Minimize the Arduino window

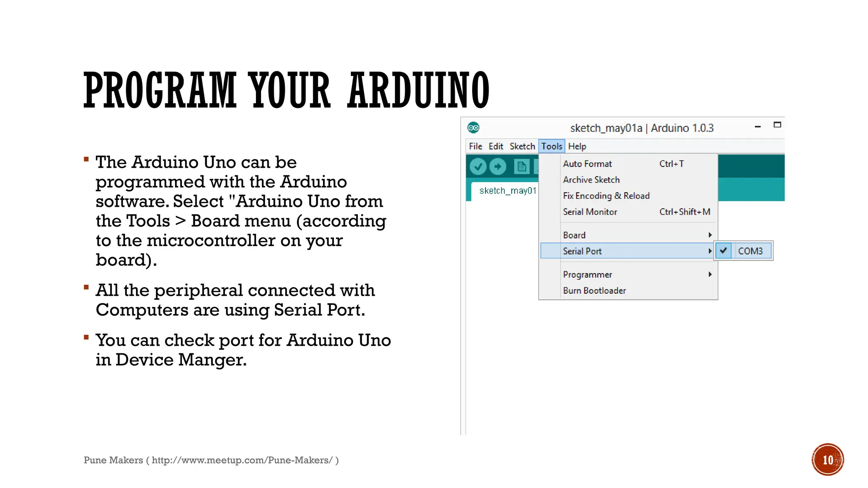coord(758,126)
